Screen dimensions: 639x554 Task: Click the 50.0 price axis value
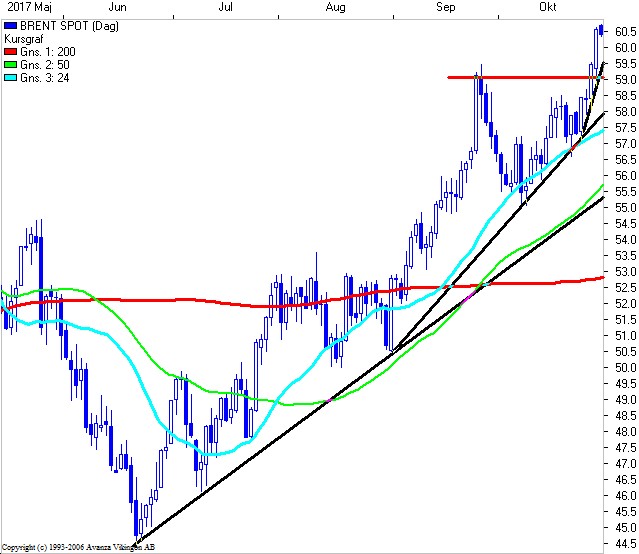pyautogui.click(x=626, y=368)
